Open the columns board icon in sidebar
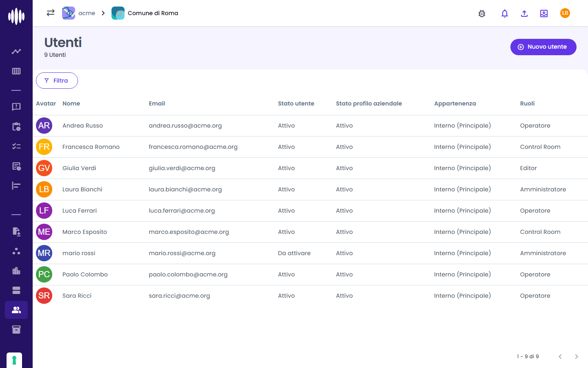The width and height of the screenshot is (588, 368). [x=16, y=71]
